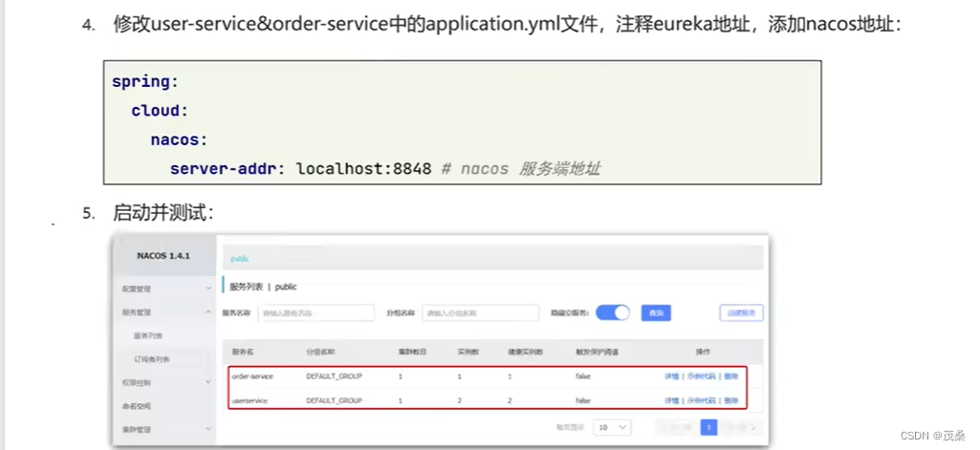Open 服务列表 in the sidebar

(x=148, y=335)
